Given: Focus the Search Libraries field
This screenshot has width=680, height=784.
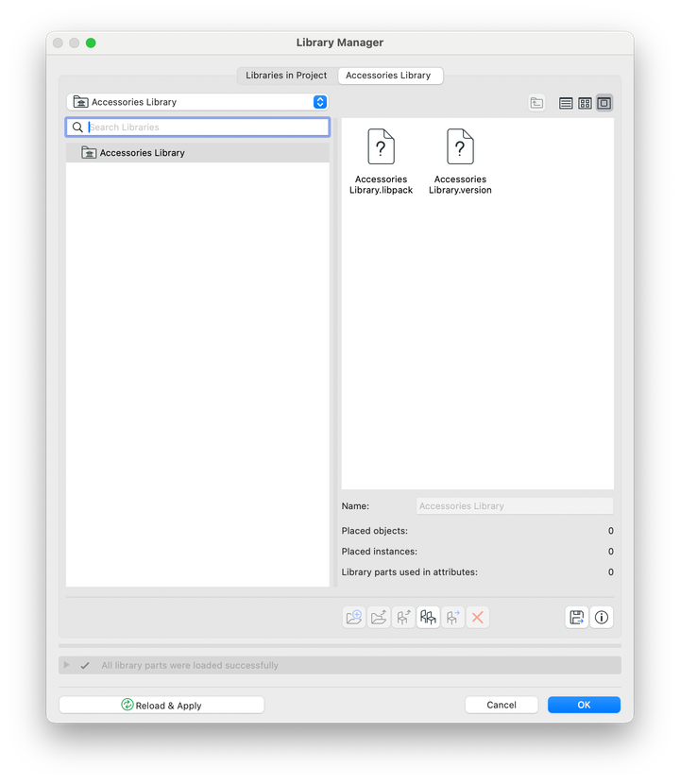Looking at the screenshot, I should 197,127.
